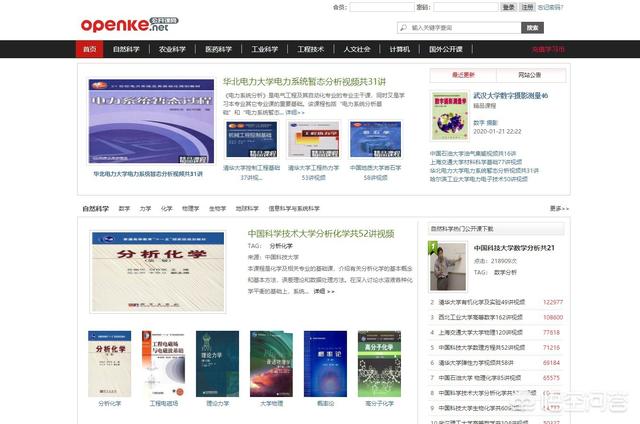
Task: Open the large 分析化学 book cover image
Action: click(x=158, y=272)
